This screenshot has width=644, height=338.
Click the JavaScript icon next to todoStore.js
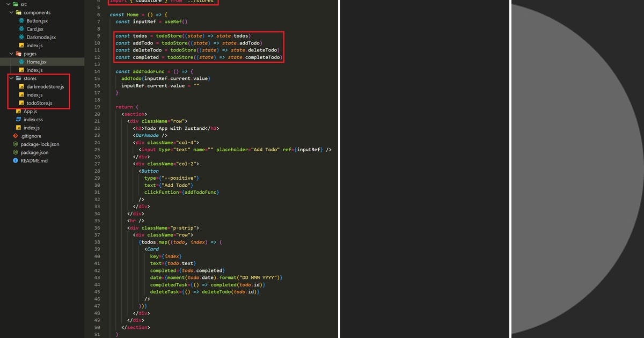(x=21, y=103)
